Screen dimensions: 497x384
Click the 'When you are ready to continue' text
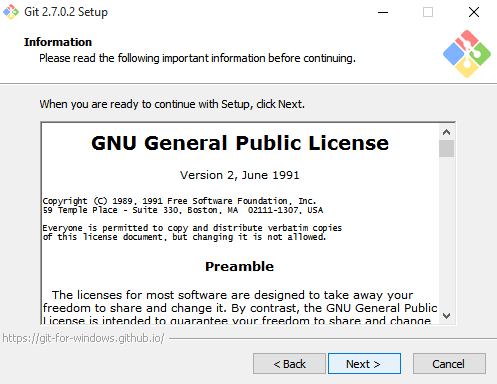tap(172, 104)
